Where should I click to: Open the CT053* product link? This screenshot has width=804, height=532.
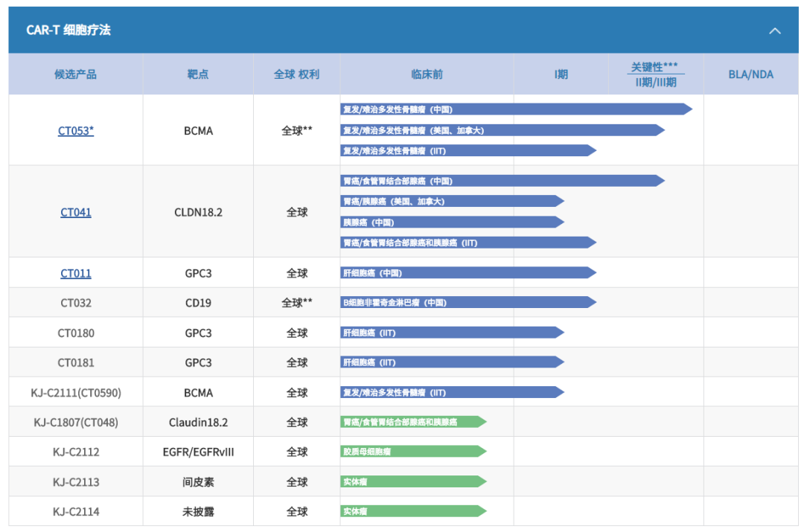click(76, 131)
